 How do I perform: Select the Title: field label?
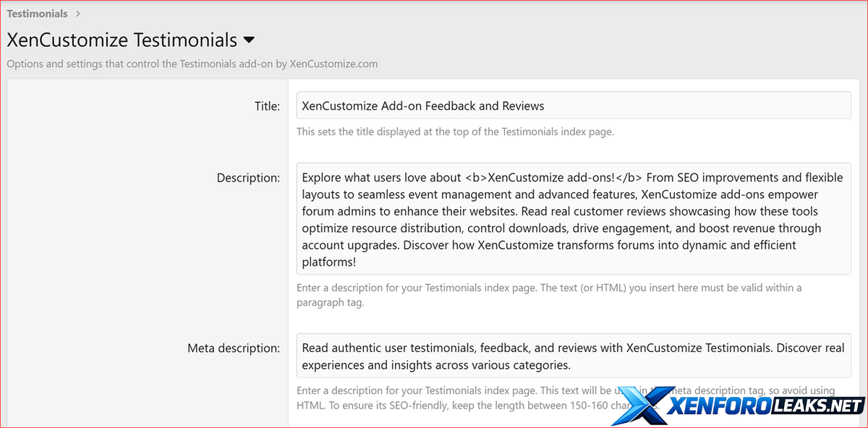point(267,106)
